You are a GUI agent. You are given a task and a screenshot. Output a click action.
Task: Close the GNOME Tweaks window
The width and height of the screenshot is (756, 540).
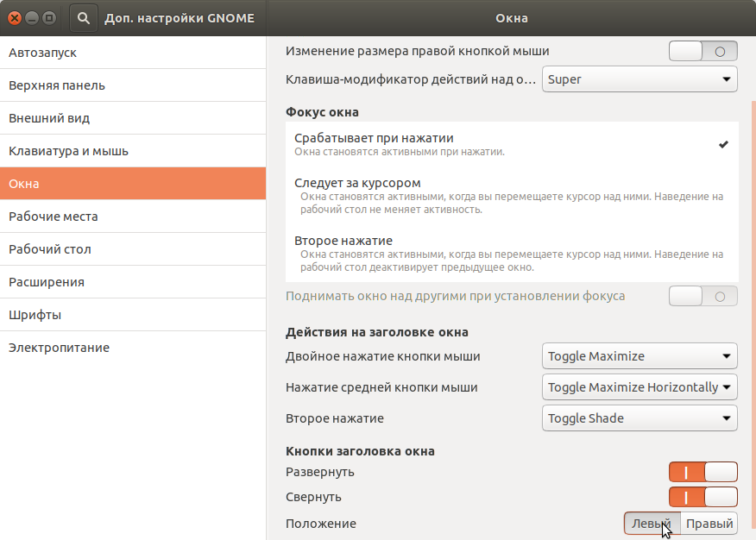15,18
